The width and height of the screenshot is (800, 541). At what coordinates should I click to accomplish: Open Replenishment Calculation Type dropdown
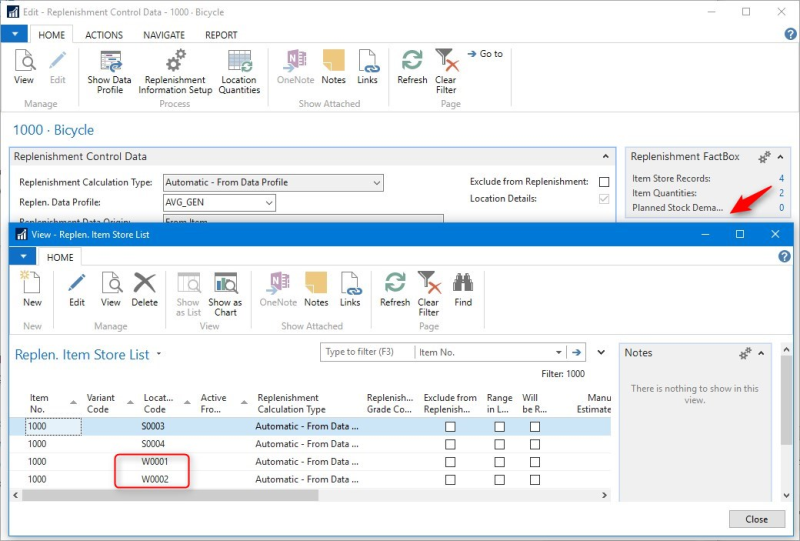(376, 183)
